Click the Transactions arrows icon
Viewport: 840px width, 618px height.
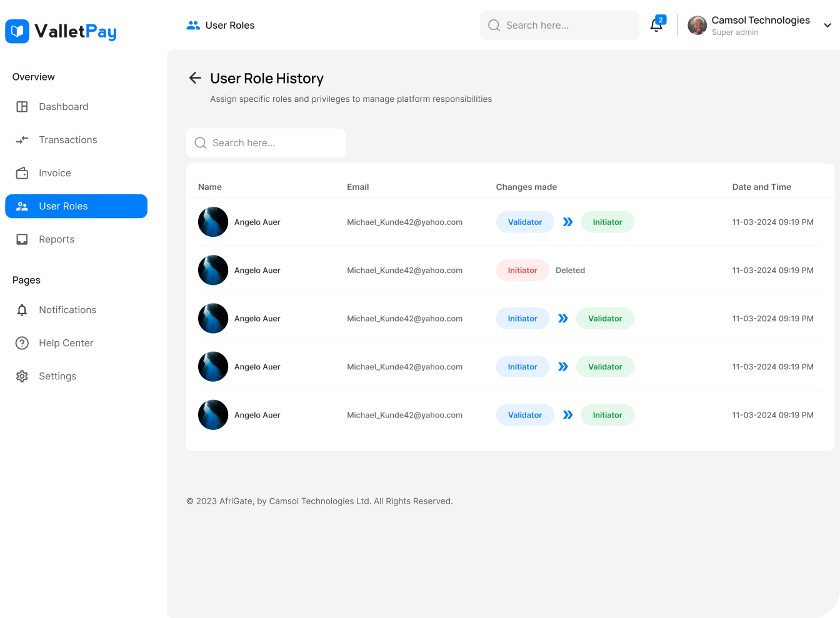(x=22, y=140)
